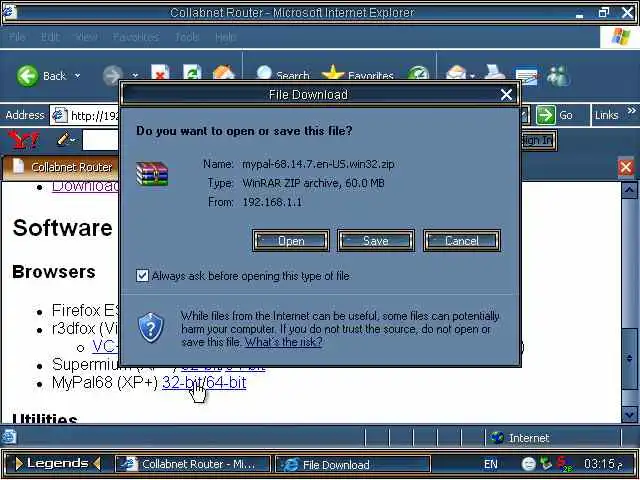Open the Edit menu
This screenshot has height=480, width=640.
tap(50, 37)
